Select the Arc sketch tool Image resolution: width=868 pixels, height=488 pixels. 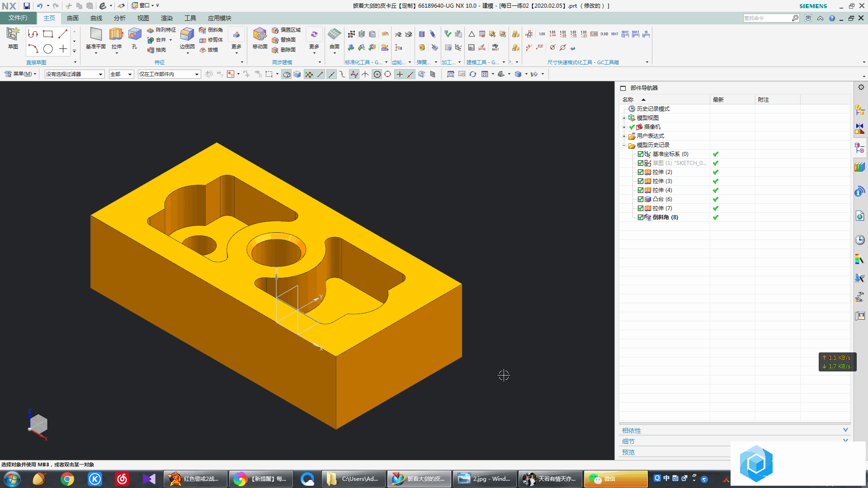click(33, 49)
